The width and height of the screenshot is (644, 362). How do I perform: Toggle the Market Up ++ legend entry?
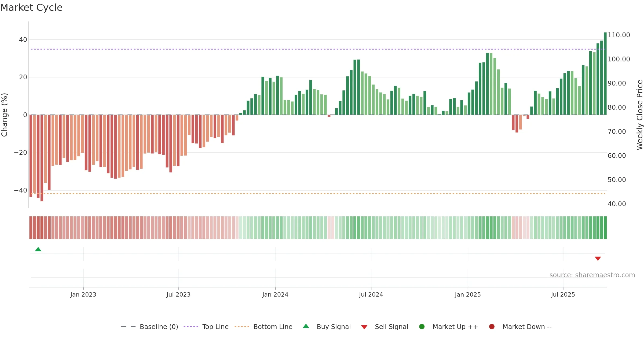pyautogui.click(x=448, y=327)
